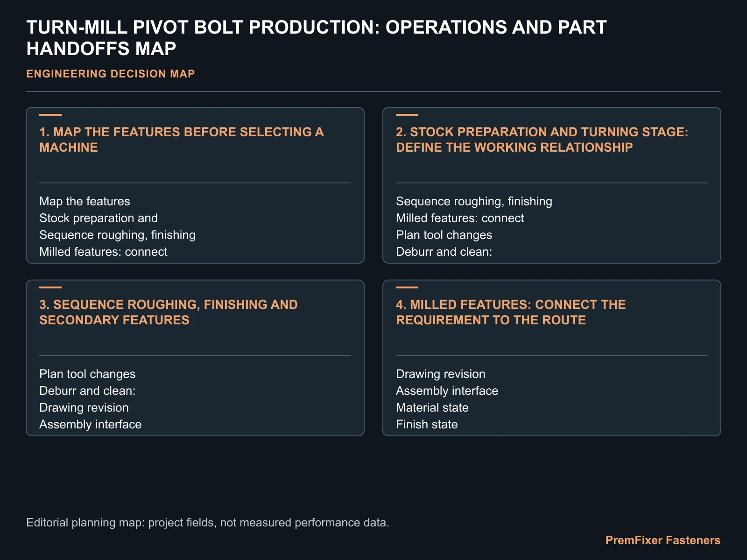Select 'Milled features: connect' in card 1
The image size is (747, 560).
[103, 252]
